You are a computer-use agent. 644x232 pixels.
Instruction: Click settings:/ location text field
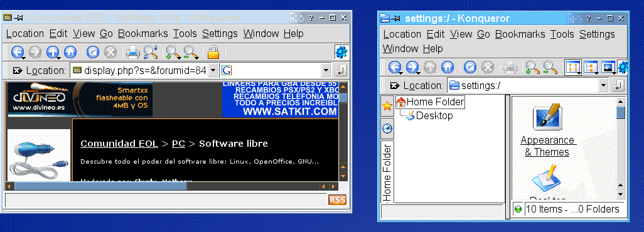pos(523,86)
